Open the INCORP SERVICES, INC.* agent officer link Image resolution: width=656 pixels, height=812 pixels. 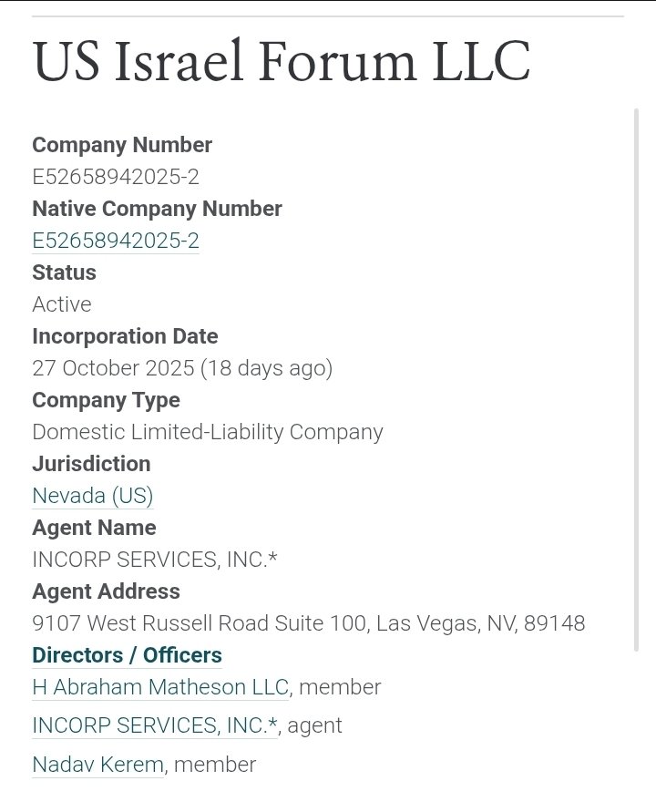pyautogui.click(x=155, y=725)
